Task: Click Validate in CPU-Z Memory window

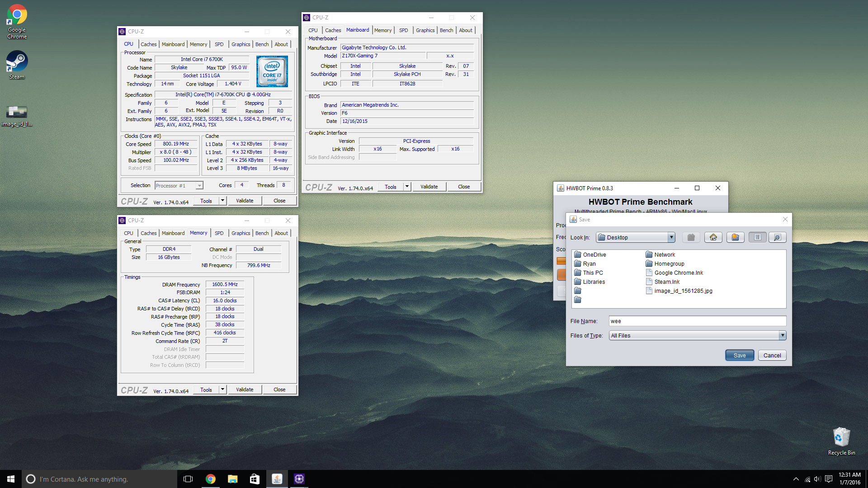Action: (x=245, y=389)
